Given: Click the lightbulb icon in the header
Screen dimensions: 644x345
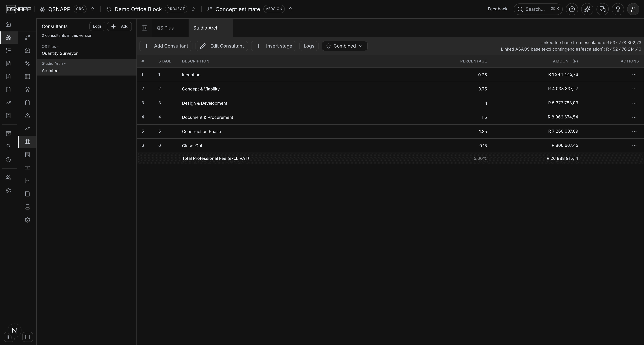Looking at the screenshot, I should [618, 9].
